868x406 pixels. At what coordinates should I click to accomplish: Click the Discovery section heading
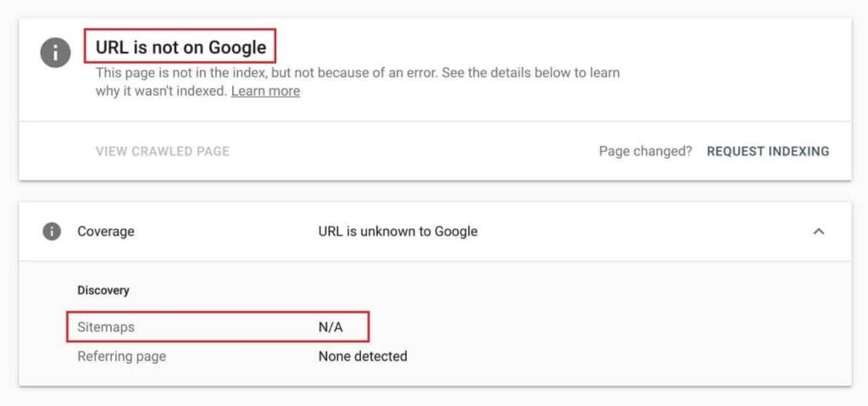[103, 290]
